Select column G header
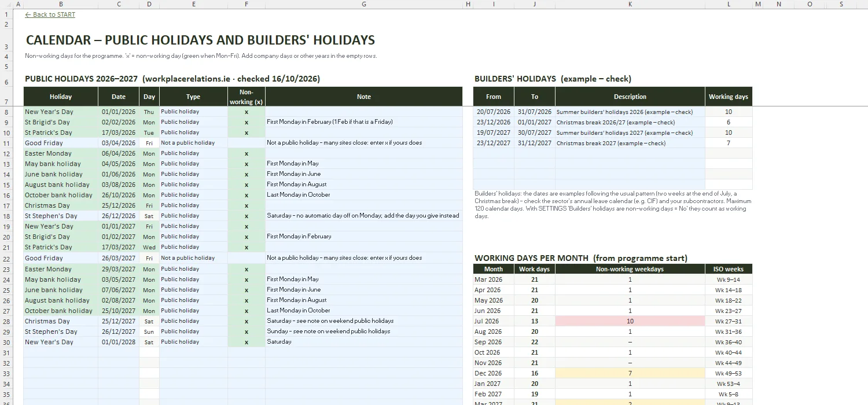Image resolution: width=868 pixels, height=405 pixels. tap(364, 4)
